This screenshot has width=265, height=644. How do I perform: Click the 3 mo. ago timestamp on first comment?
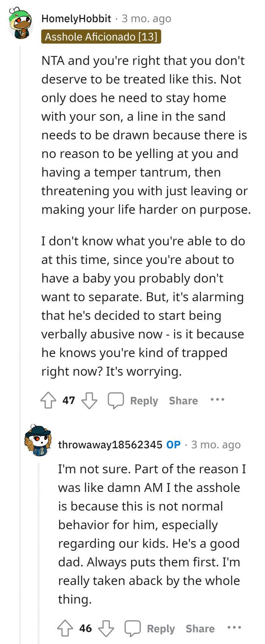145,18
